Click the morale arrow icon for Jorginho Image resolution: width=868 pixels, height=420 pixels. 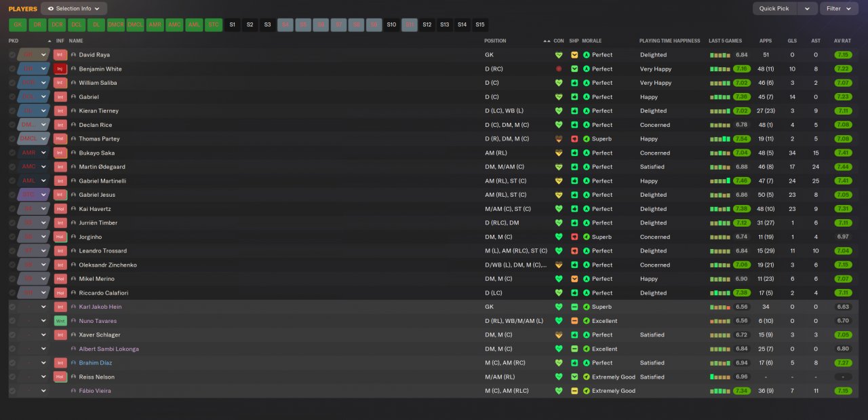pos(587,237)
